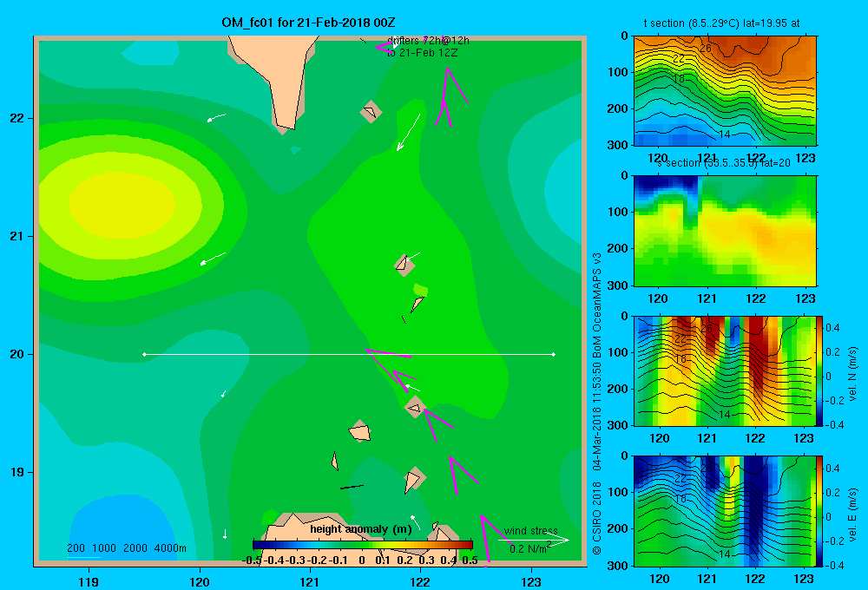This screenshot has height=590, width=868.
Task: Click the yellow high-anomaly eddy centre on the main map
Action: coord(122,205)
